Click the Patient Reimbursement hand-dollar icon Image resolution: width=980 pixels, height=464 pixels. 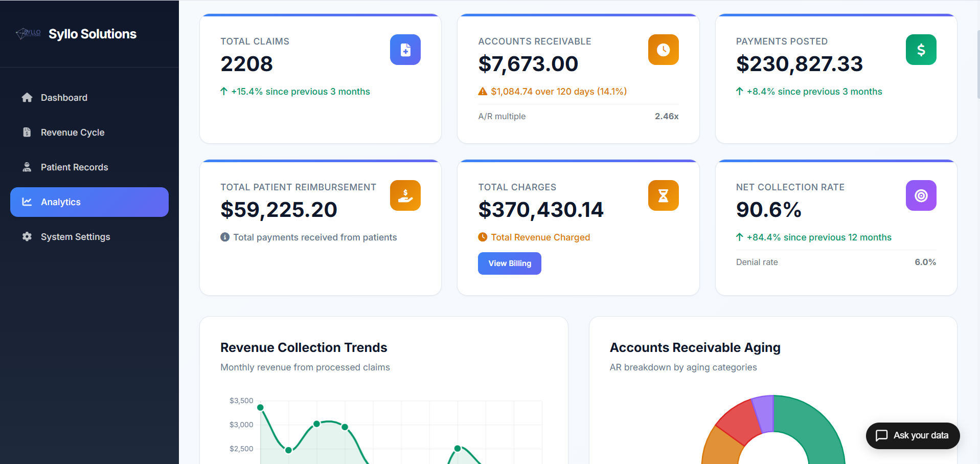pos(405,195)
